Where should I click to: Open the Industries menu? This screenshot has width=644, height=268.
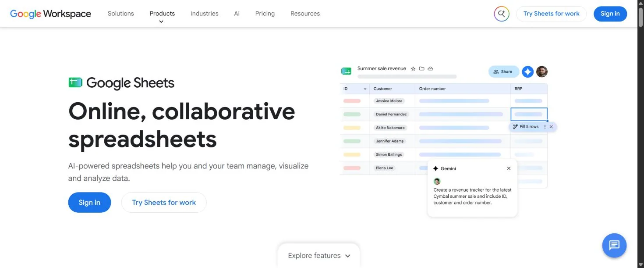click(x=204, y=14)
